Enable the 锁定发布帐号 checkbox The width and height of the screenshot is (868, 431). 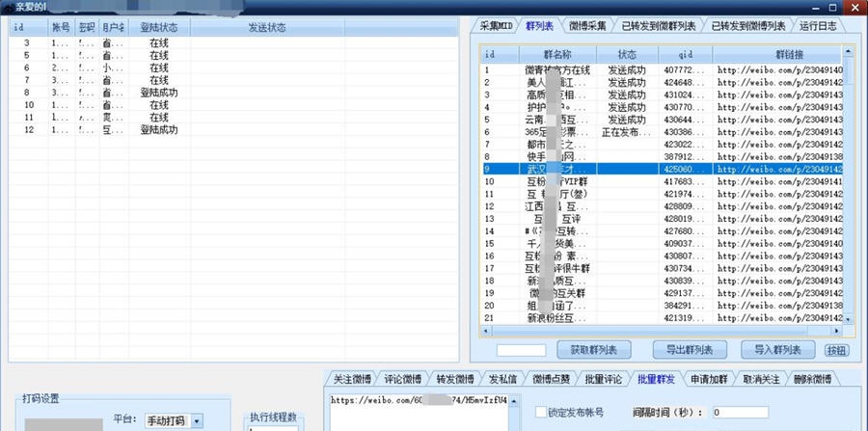[x=541, y=412]
